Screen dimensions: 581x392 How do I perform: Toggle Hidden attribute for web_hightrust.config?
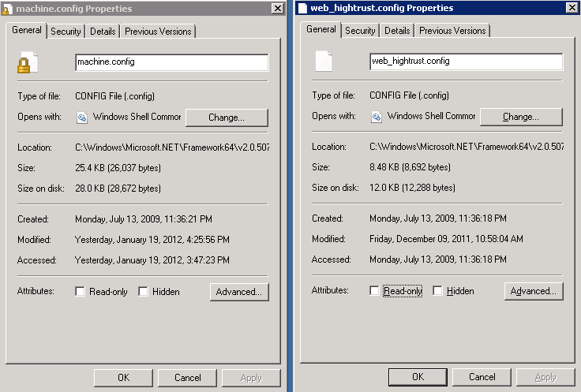tap(437, 291)
